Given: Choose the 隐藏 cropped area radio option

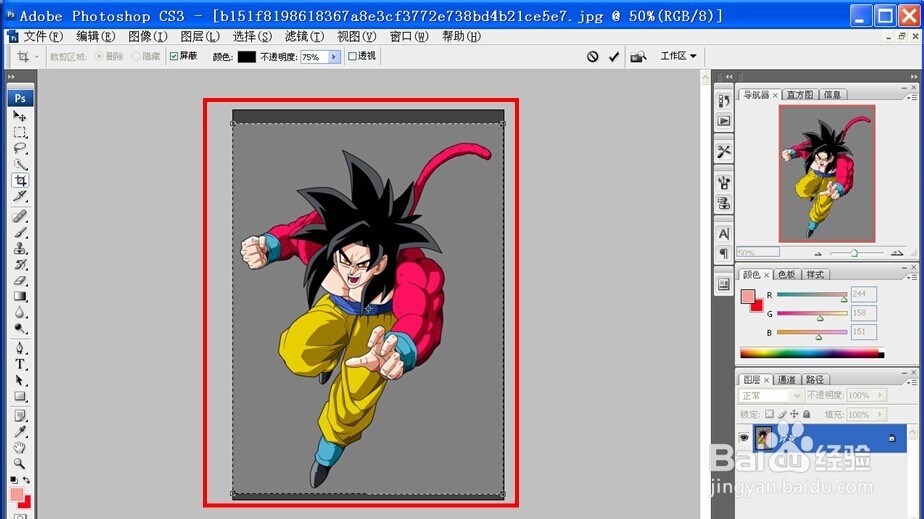Looking at the screenshot, I should [136, 56].
